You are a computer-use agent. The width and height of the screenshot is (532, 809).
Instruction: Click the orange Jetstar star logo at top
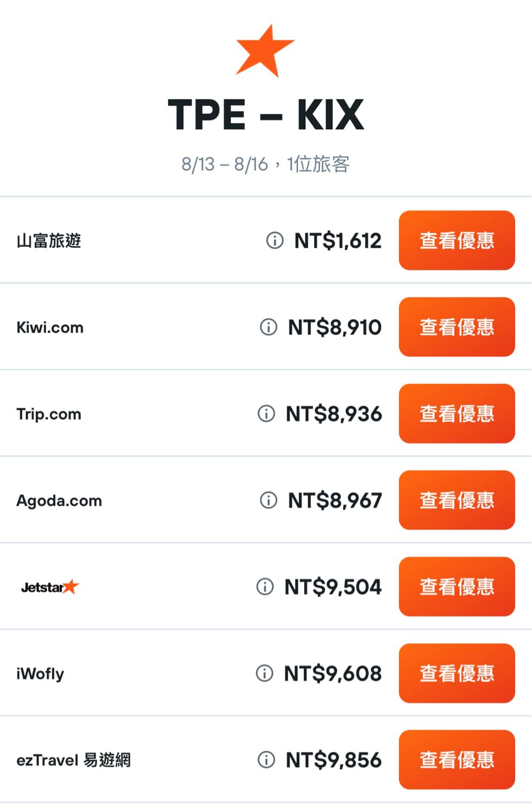tap(265, 51)
